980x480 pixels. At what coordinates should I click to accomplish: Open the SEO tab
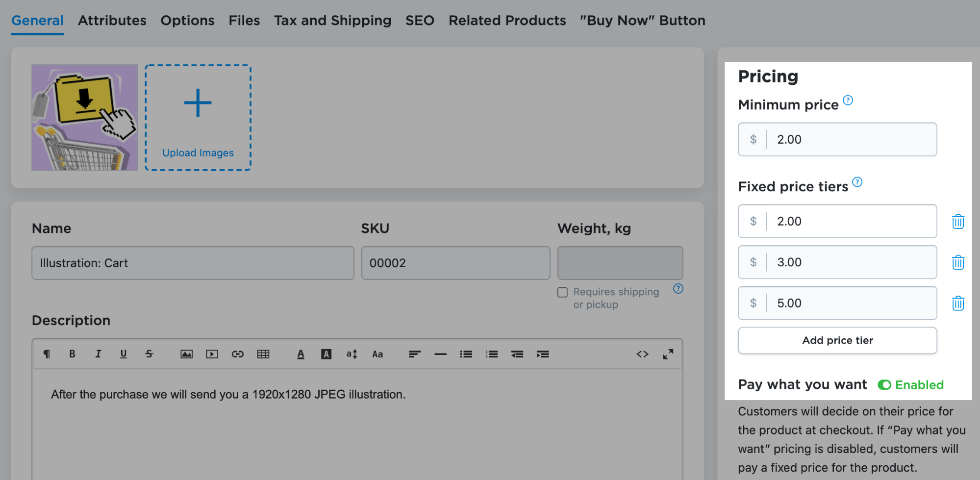pyautogui.click(x=419, y=20)
